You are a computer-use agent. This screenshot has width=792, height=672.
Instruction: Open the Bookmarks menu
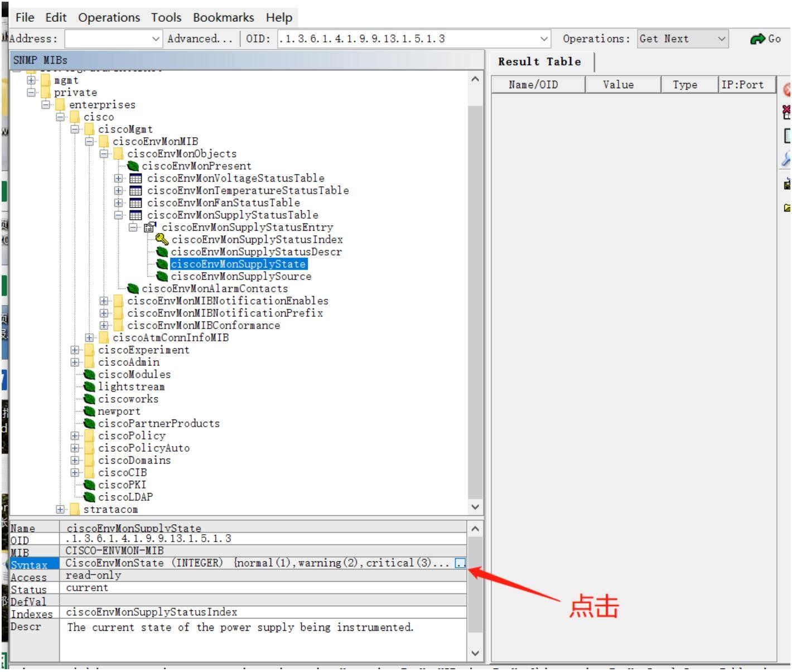(x=224, y=18)
